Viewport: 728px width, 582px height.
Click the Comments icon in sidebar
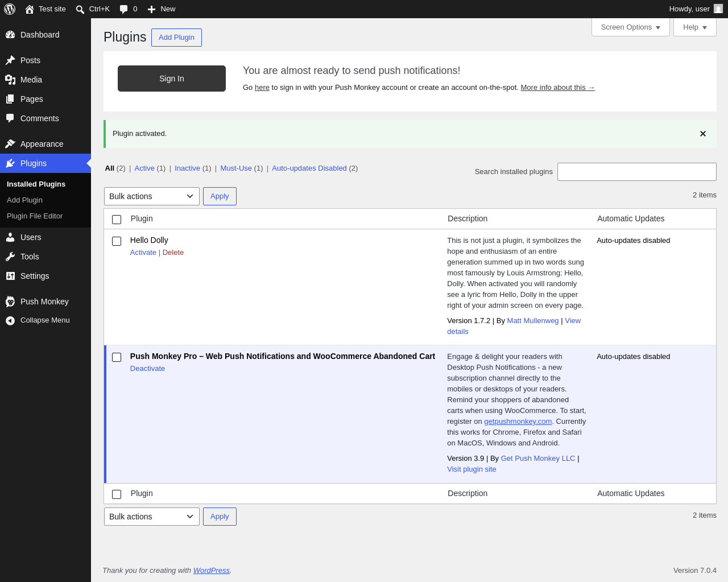(10, 118)
